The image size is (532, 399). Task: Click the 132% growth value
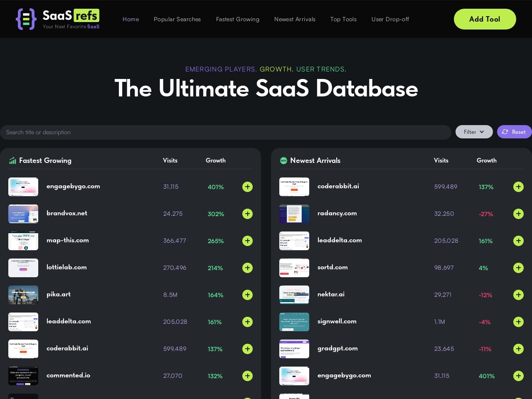tap(215, 376)
